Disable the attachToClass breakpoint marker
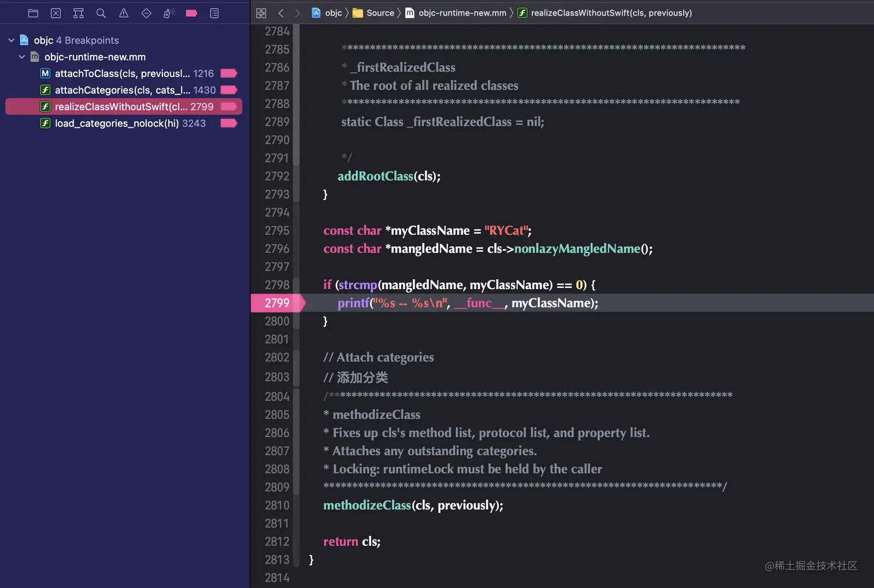Image resolution: width=874 pixels, height=588 pixels. (x=229, y=73)
